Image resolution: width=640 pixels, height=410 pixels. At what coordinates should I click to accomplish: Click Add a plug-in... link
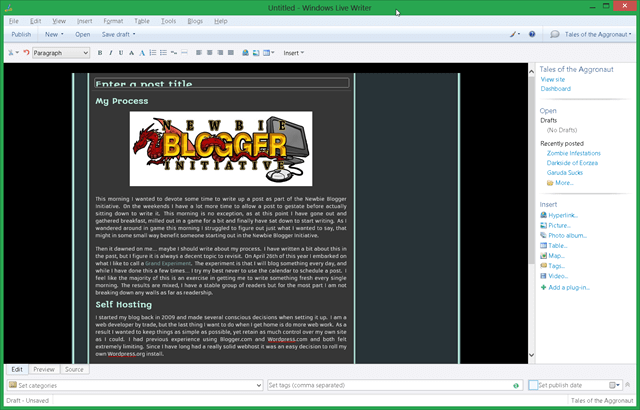[569, 288]
